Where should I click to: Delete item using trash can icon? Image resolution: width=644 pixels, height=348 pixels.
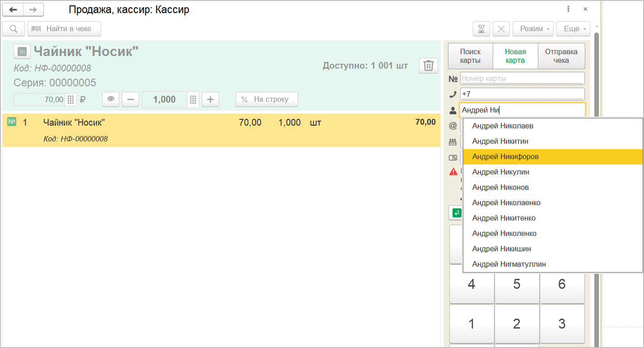(428, 66)
